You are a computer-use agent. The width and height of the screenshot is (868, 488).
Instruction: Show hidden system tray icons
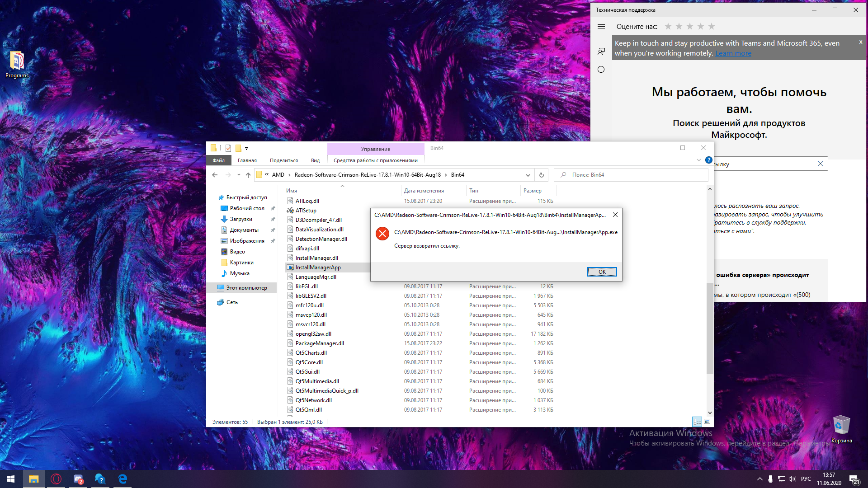tap(759, 479)
